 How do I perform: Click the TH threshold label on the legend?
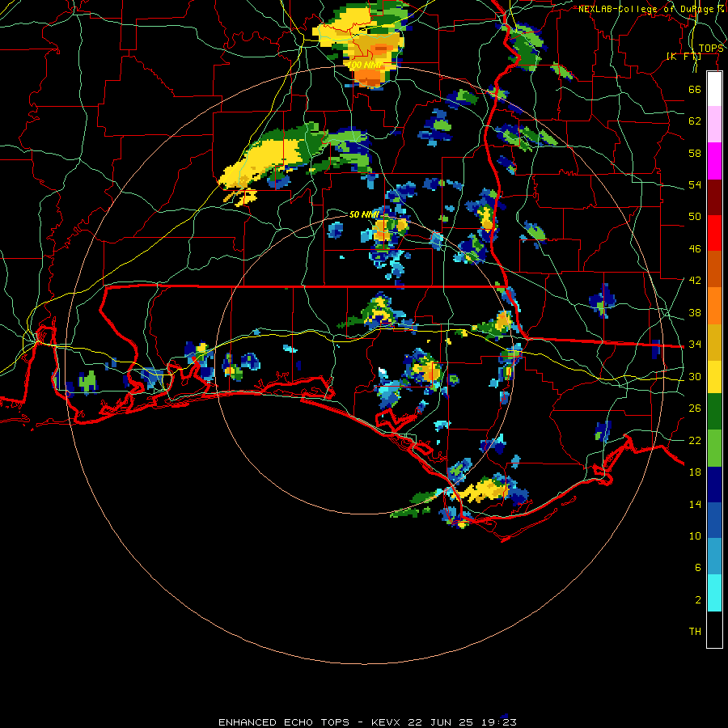point(695,632)
